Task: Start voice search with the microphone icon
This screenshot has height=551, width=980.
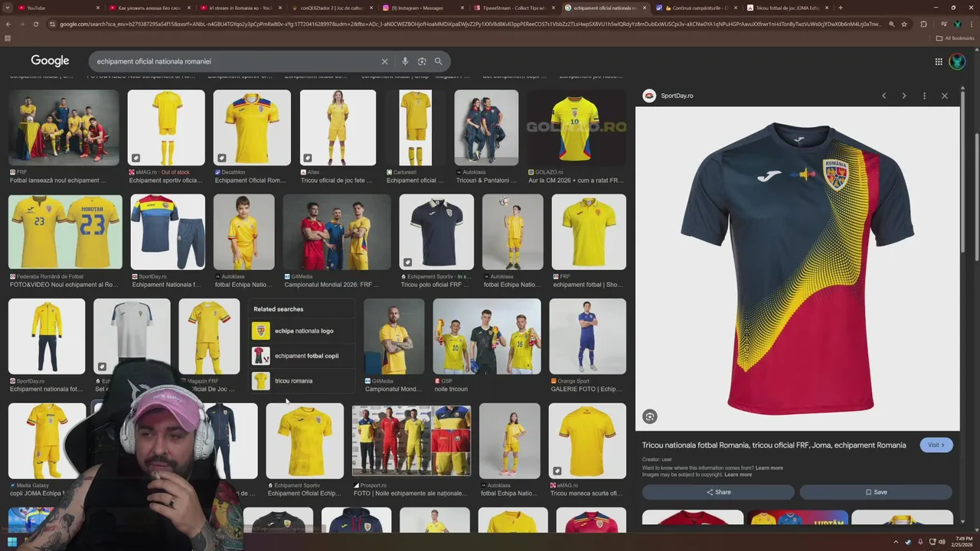Action: (x=405, y=61)
